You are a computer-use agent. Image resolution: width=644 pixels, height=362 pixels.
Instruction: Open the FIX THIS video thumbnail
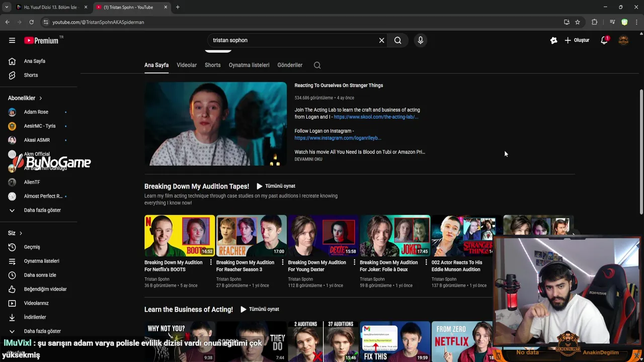[x=395, y=341]
